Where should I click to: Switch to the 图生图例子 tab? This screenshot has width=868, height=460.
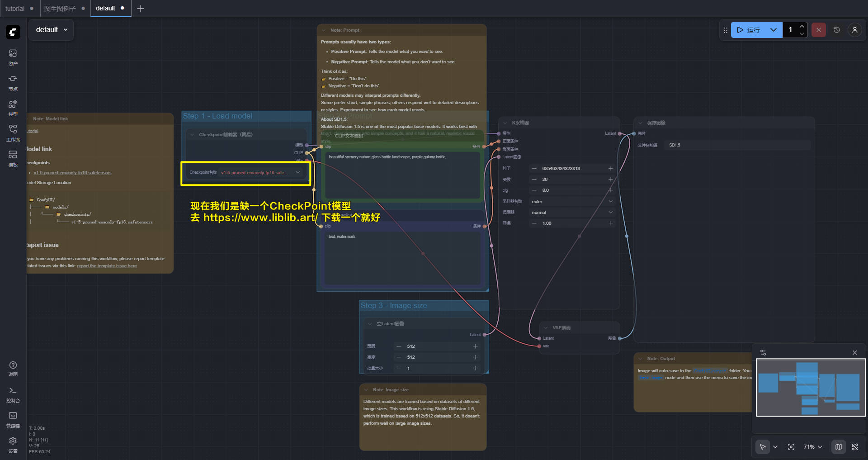point(60,9)
